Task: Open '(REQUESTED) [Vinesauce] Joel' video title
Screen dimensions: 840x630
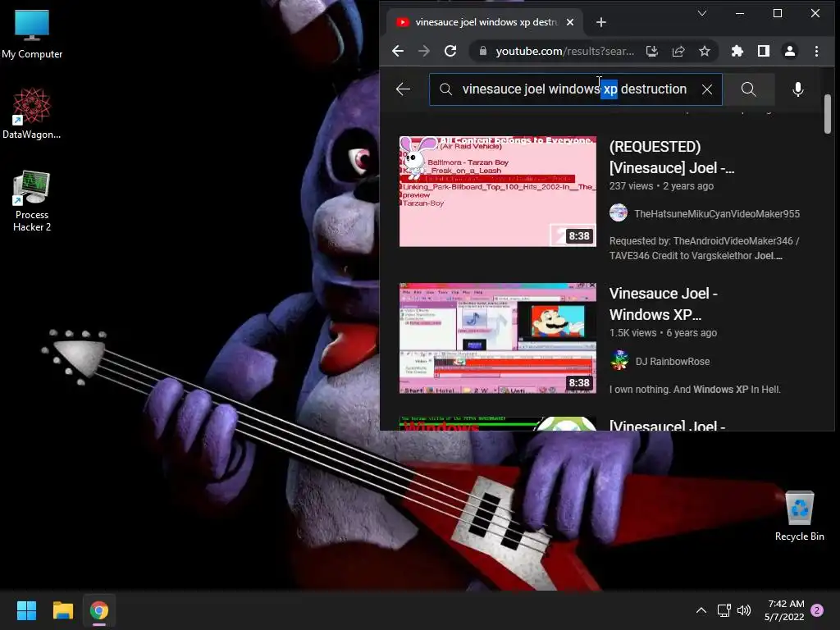Action: (672, 157)
